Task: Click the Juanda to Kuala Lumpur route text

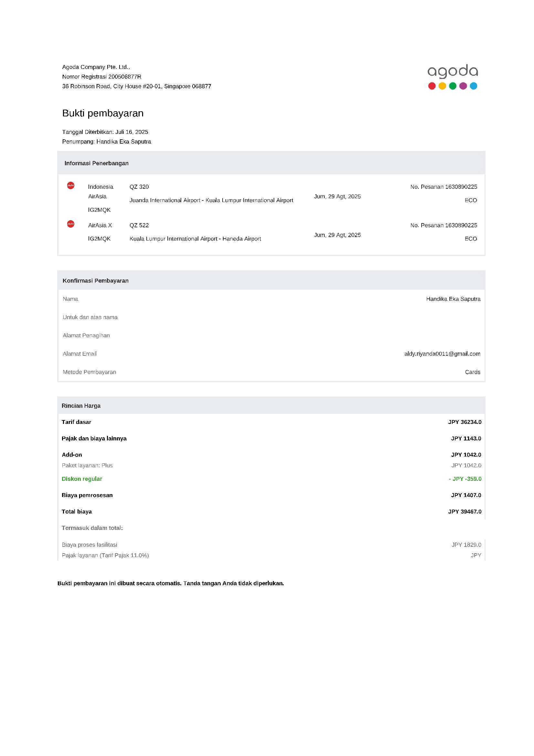Action: pos(211,200)
